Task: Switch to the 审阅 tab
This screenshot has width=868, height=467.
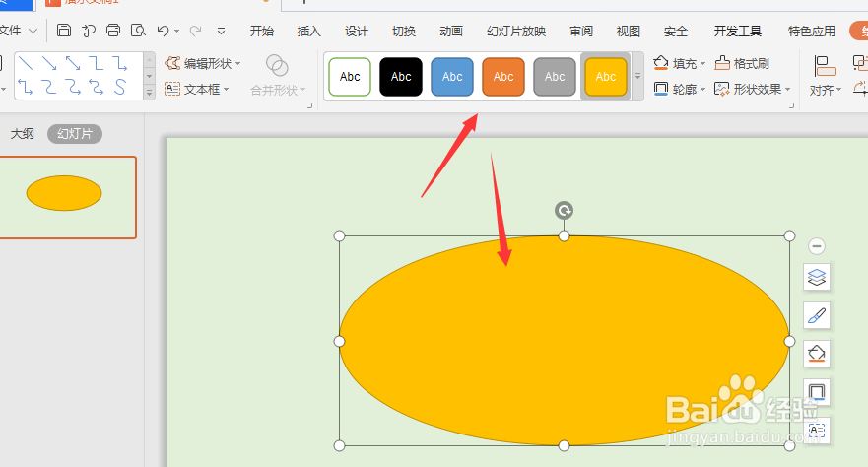Action: pos(581,31)
